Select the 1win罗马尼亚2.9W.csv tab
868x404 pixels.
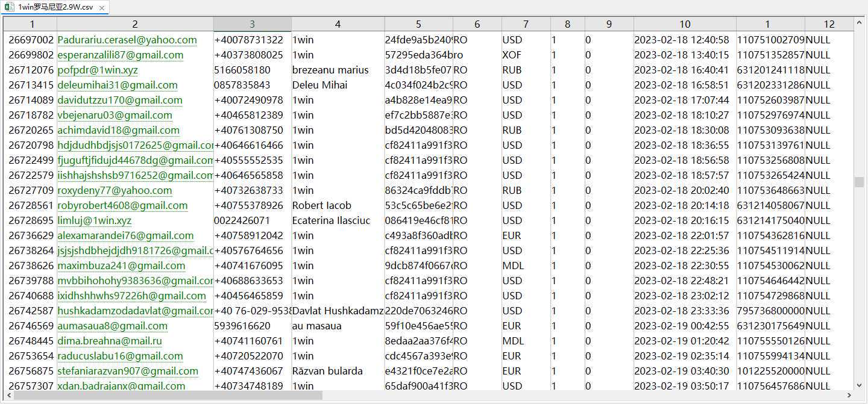click(55, 8)
